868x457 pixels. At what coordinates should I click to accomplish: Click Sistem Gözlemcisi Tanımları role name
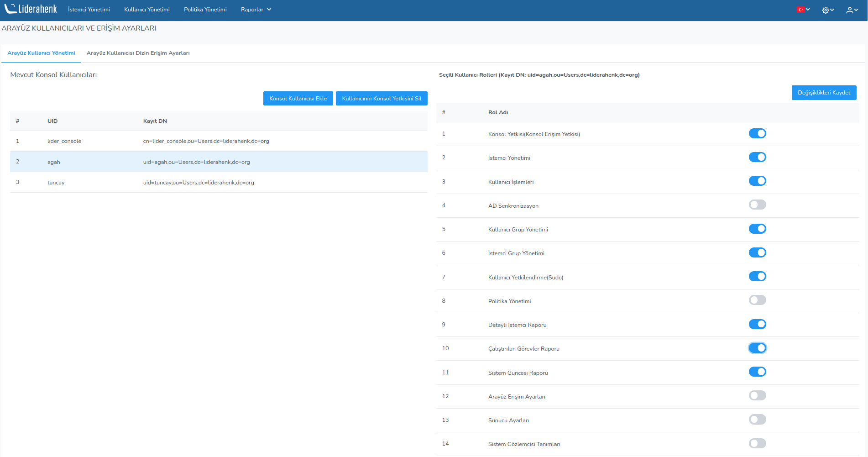pyautogui.click(x=524, y=444)
